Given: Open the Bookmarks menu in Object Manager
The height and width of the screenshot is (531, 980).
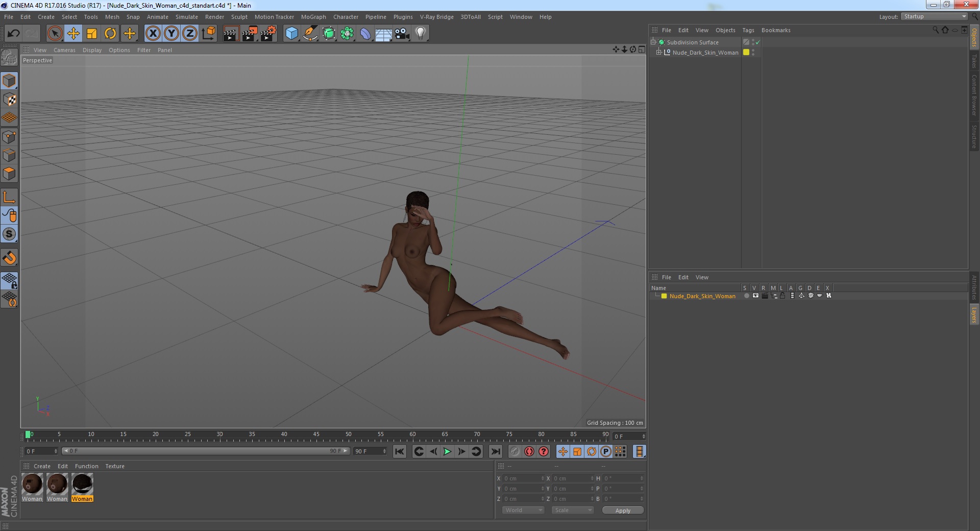Looking at the screenshot, I should [776, 30].
